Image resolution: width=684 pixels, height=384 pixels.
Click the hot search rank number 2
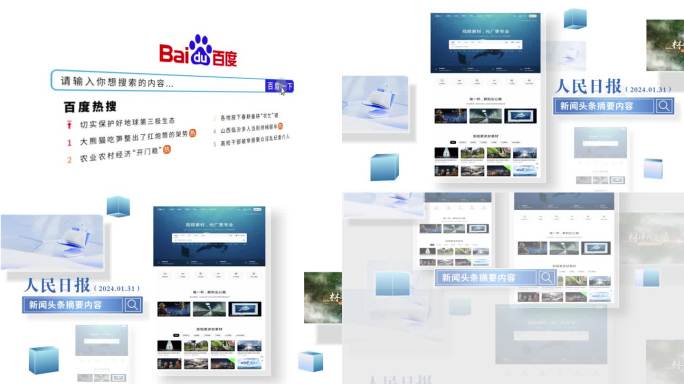[x=69, y=160]
